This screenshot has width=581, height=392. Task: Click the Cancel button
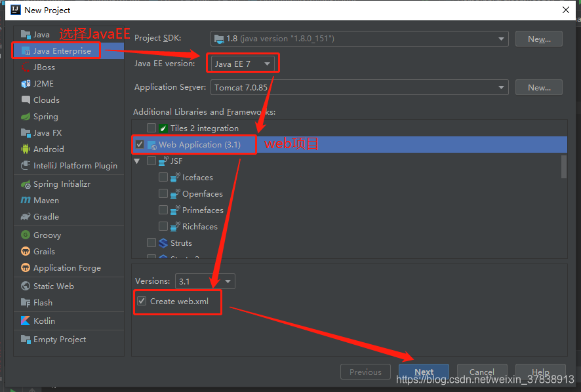click(482, 372)
